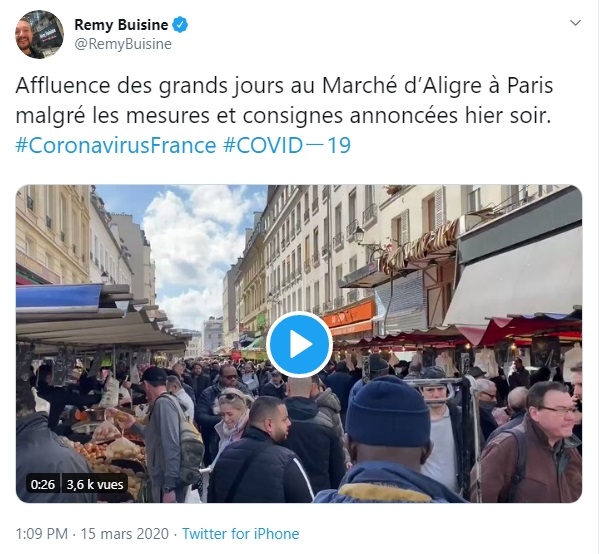
Task: Open the #COVID—19 hashtag
Action: click(287, 146)
